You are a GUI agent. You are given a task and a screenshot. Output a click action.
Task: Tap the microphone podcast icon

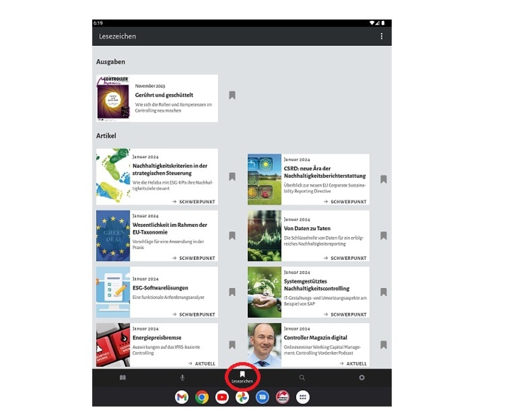click(x=182, y=377)
